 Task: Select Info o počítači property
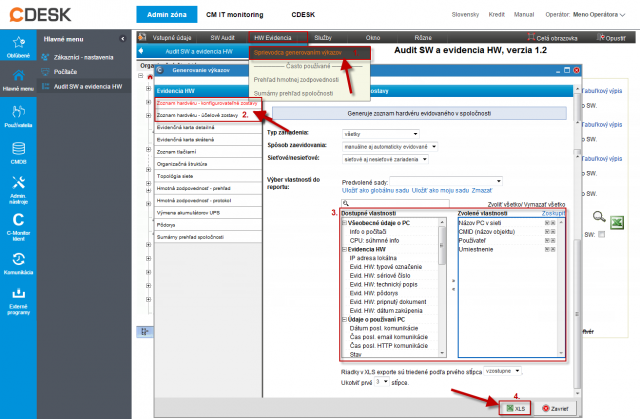coord(367,232)
